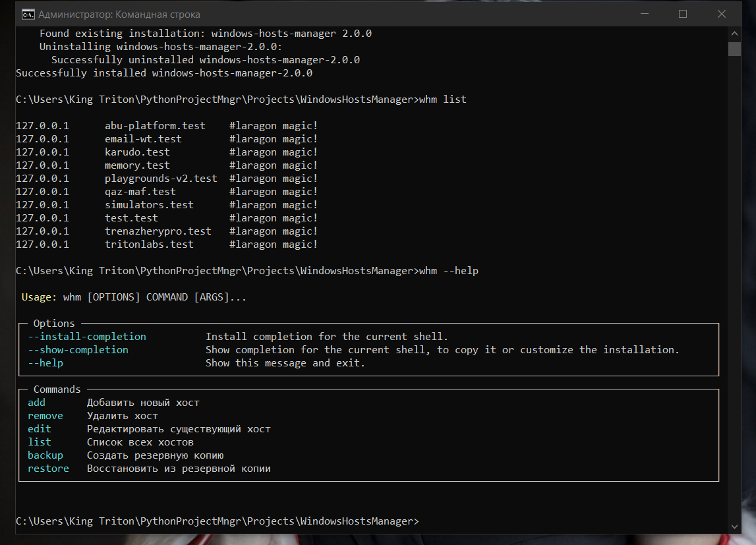Screen dimensions: 756x545
Task: Click the 'add' command in Commands box
Action: [x=36, y=403]
